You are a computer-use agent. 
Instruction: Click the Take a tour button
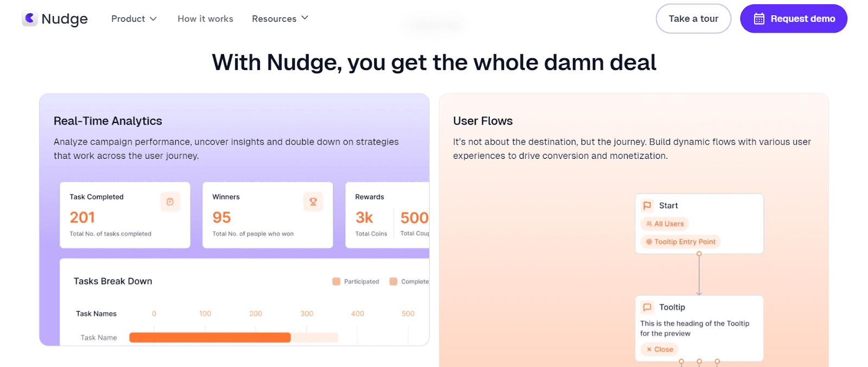(x=693, y=19)
